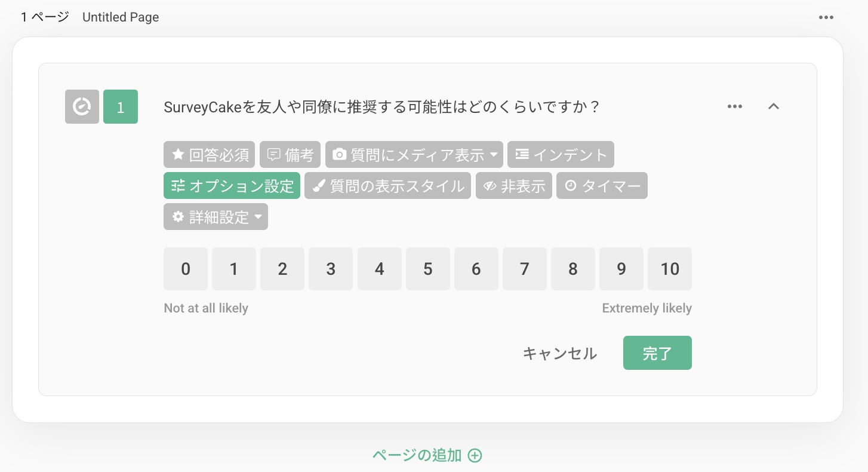The height and width of the screenshot is (472, 868).
Task: Open the page-level three dots menu
Action: click(x=826, y=17)
